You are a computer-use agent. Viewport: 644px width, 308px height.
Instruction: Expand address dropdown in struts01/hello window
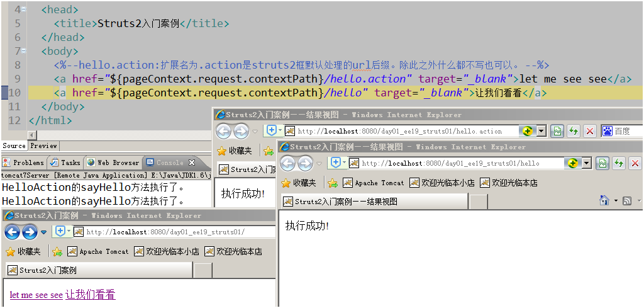coord(587,163)
